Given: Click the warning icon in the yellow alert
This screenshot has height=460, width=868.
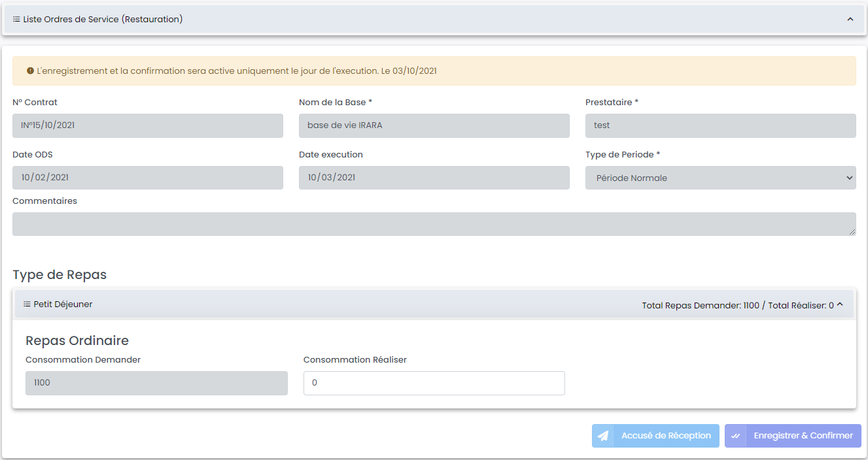Looking at the screenshot, I should (x=30, y=71).
